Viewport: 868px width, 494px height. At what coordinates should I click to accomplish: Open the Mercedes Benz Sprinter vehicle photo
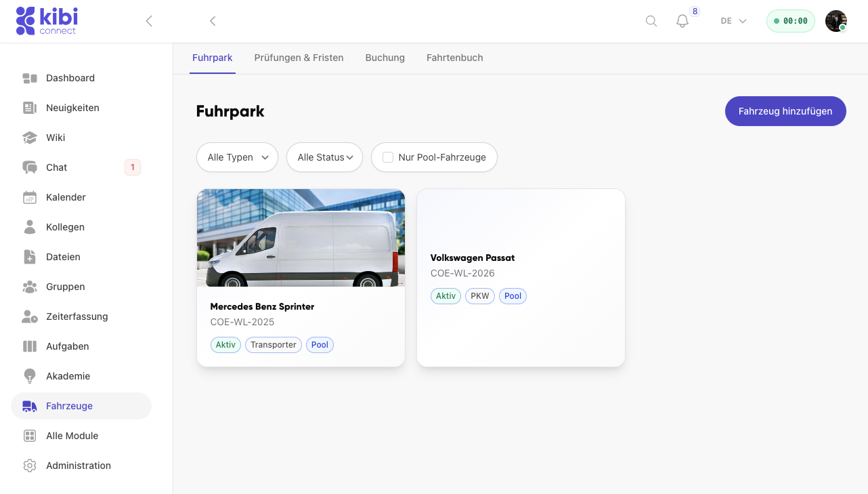click(301, 237)
